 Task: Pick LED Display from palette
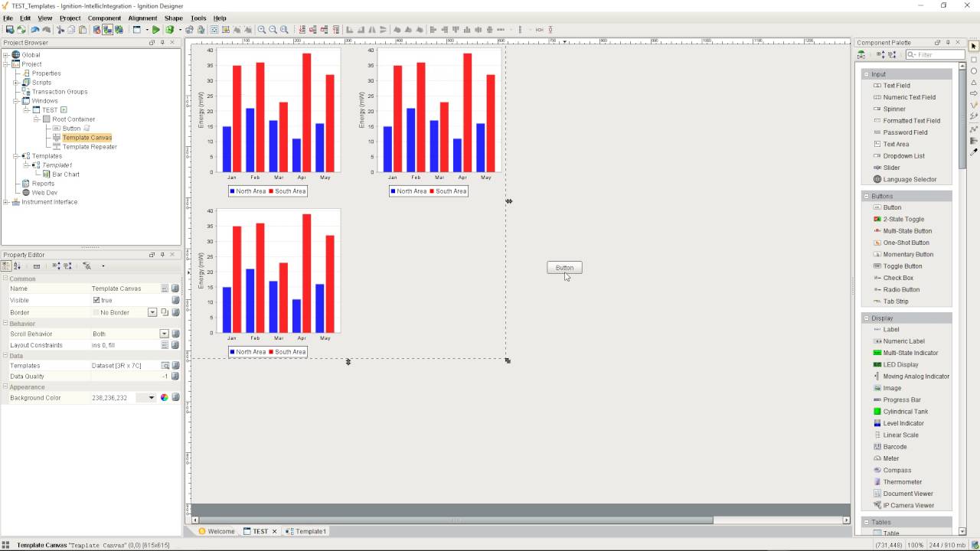(900, 364)
